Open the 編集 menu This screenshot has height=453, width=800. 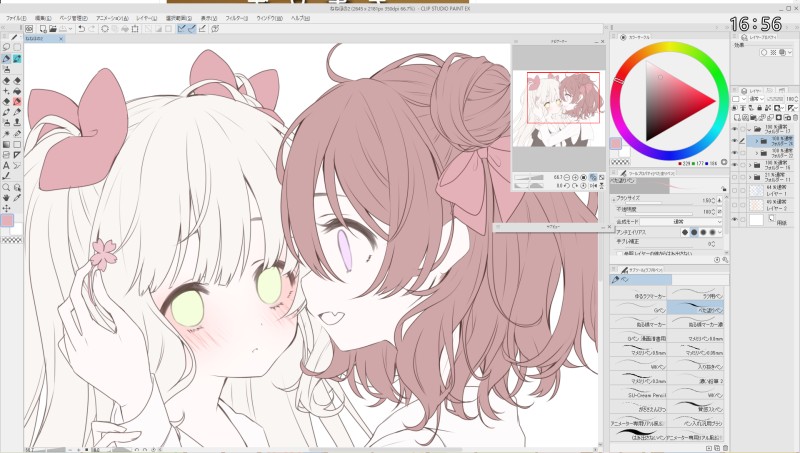43,18
